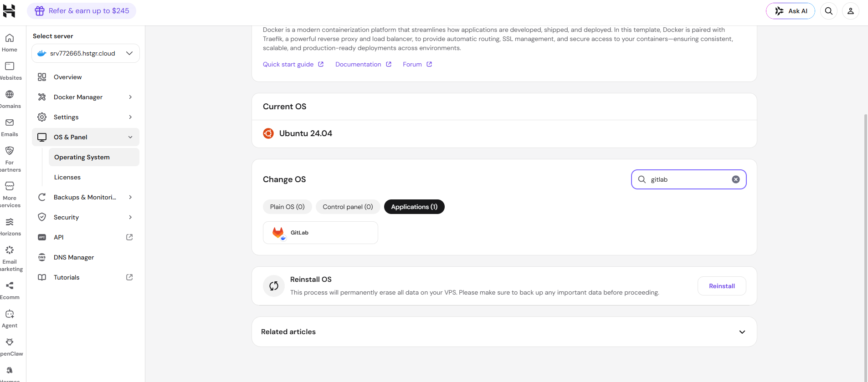This screenshot has height=382, width=868.
Task: Clear the gitlab search text
Action: tap(736, 179)
